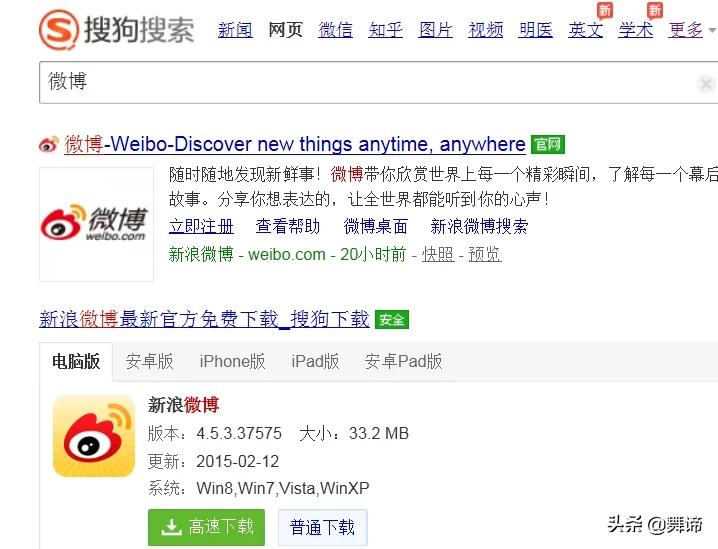Open the 微信 search category

[x=335, y=30]
